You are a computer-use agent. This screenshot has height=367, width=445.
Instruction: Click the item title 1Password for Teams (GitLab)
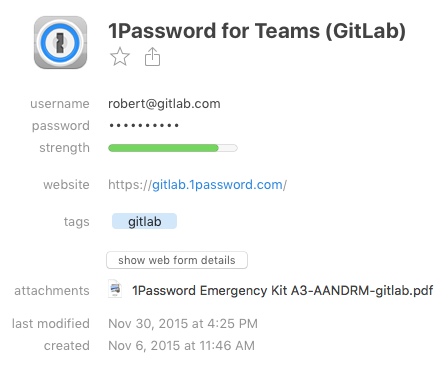pos(257,31)
